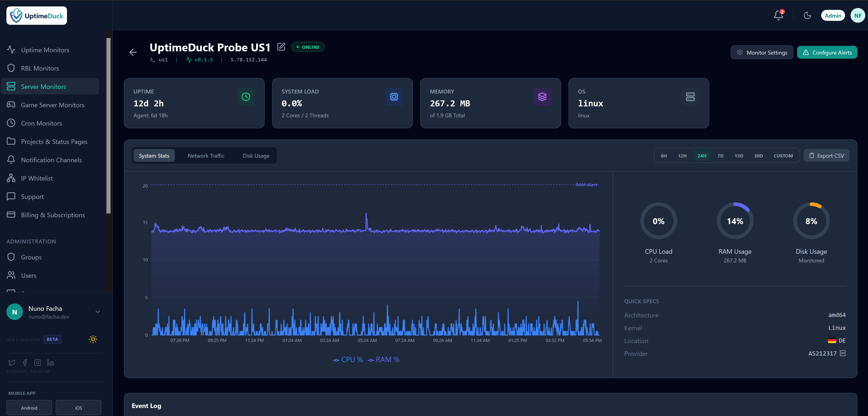Go back using the left arrow
The height and width of the screenshot is (416, 868).
coord(133,52)
